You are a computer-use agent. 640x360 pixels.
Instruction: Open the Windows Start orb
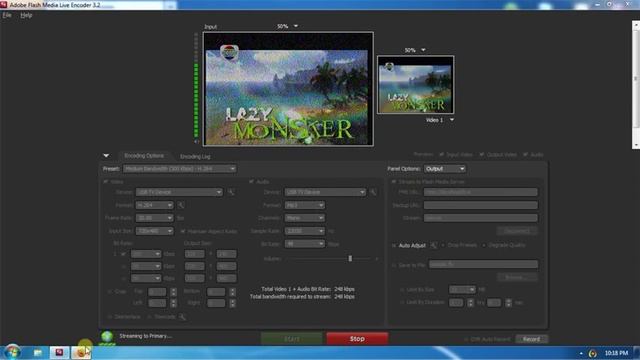coord(12,352)
